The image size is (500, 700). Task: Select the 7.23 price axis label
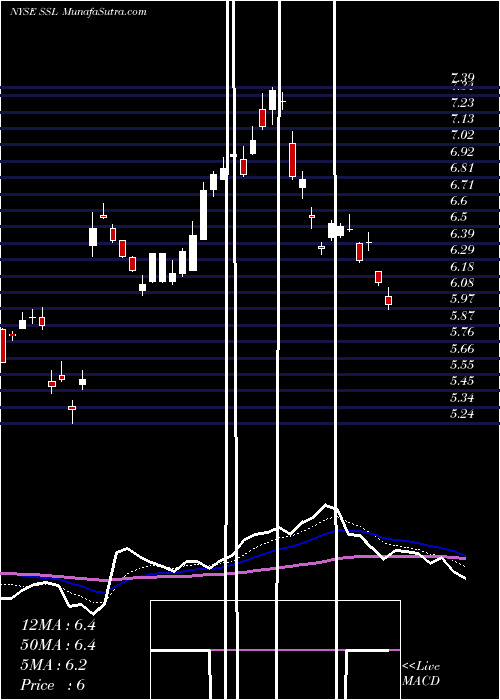462,103
